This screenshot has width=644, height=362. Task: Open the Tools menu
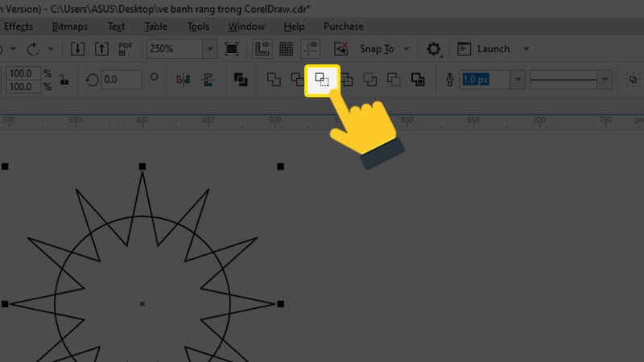click(198, 27)
